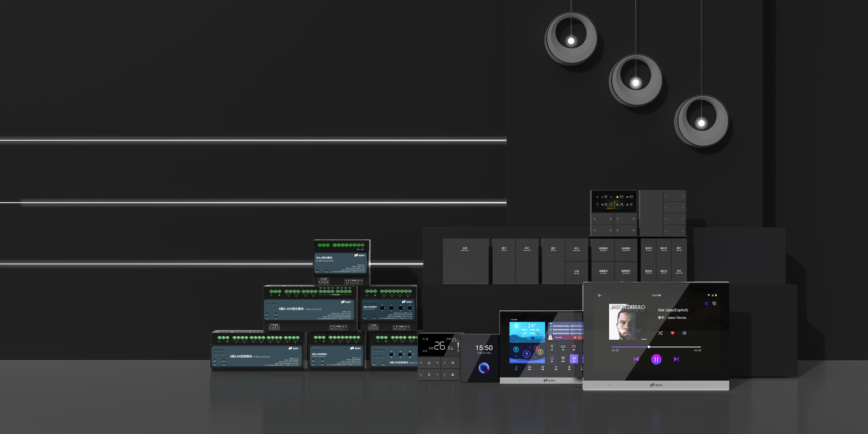Skip to the next track
Screen dimensions: 868x434
coord(676,359)
